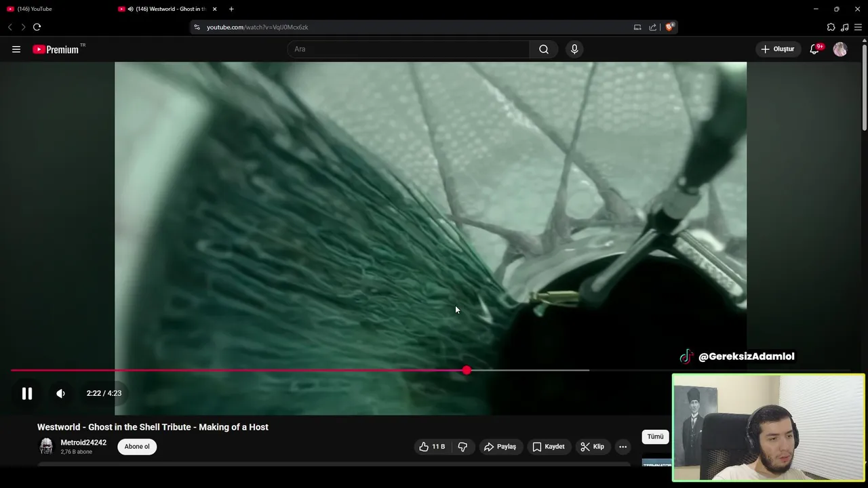This screenshot has width=868, height=488.
Task: Mute the video volume
Action: click(x=60, y=393)
